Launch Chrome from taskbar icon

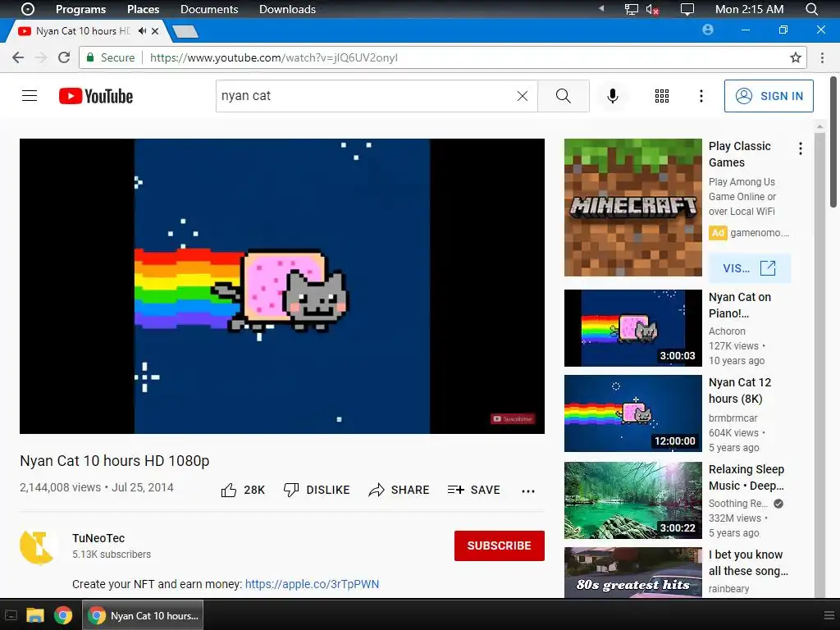(63, 615)
